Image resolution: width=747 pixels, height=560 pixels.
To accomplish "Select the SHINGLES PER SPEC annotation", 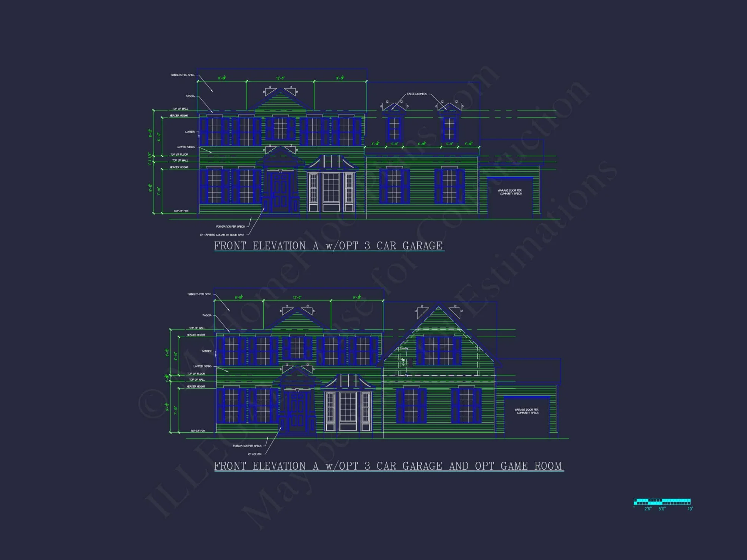I will tap(183, 75).
